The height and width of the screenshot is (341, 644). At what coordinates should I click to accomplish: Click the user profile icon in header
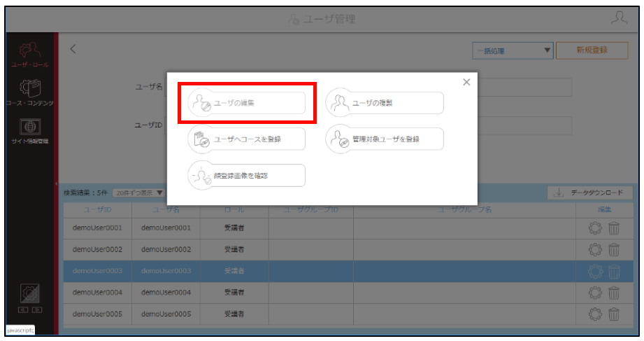pyautogui.click(x=619, y=18)
